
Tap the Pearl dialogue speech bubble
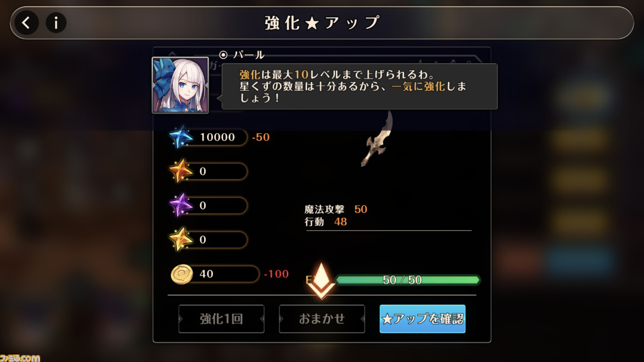pyautogui.click(x=359, y=86)
